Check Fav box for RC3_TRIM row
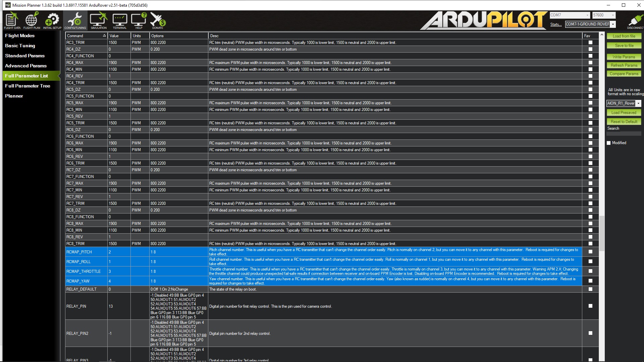Screen dimensions: 644x362 tap(590, 43)
